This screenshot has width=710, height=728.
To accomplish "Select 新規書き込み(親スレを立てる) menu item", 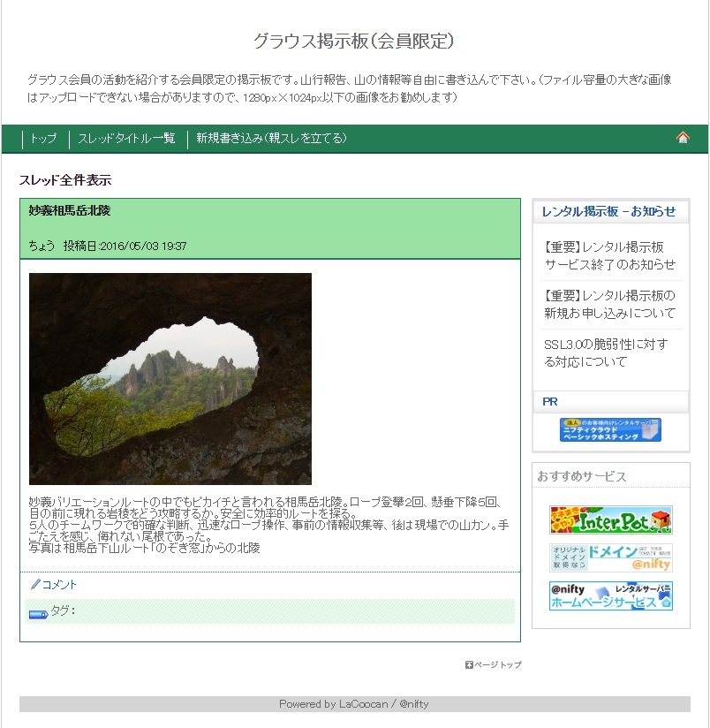I will (271, 139).
